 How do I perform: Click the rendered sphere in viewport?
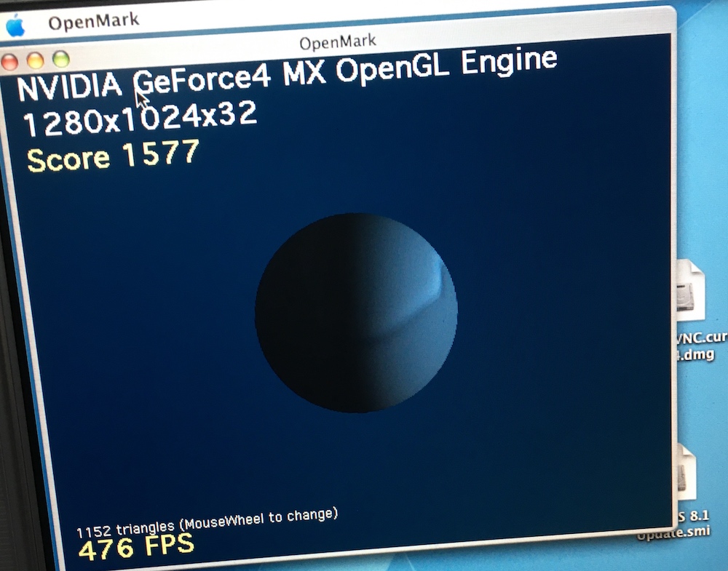(356, 313)
